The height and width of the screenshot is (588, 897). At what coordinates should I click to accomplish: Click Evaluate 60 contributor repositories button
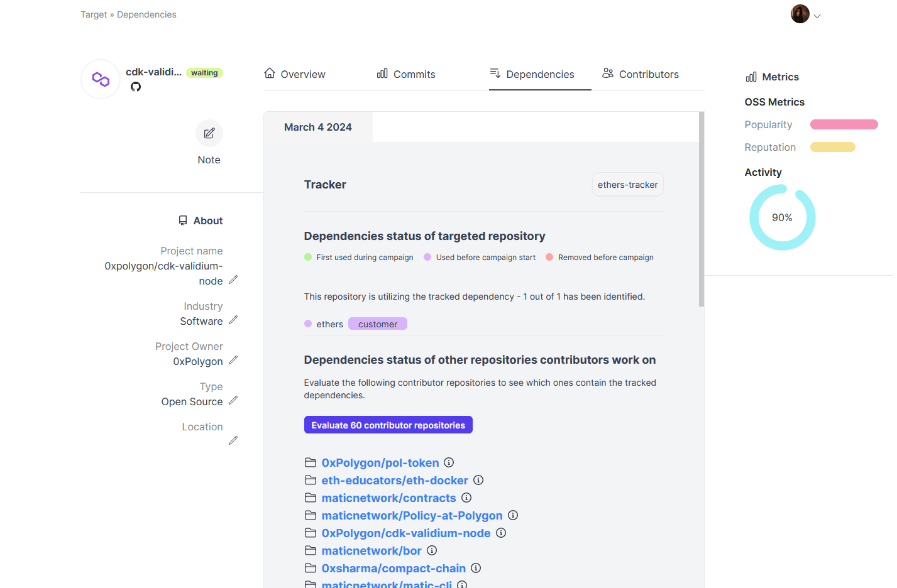click(388, 425)
